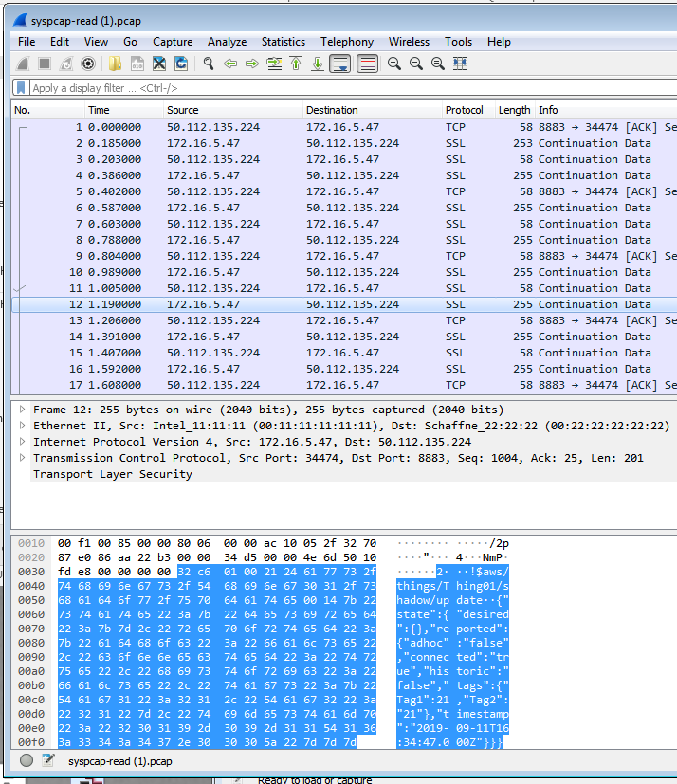Click the Find packet magnifier icon
Image resolution: width=677 pixels, height=784 pixels.
[x=209, y=64]
